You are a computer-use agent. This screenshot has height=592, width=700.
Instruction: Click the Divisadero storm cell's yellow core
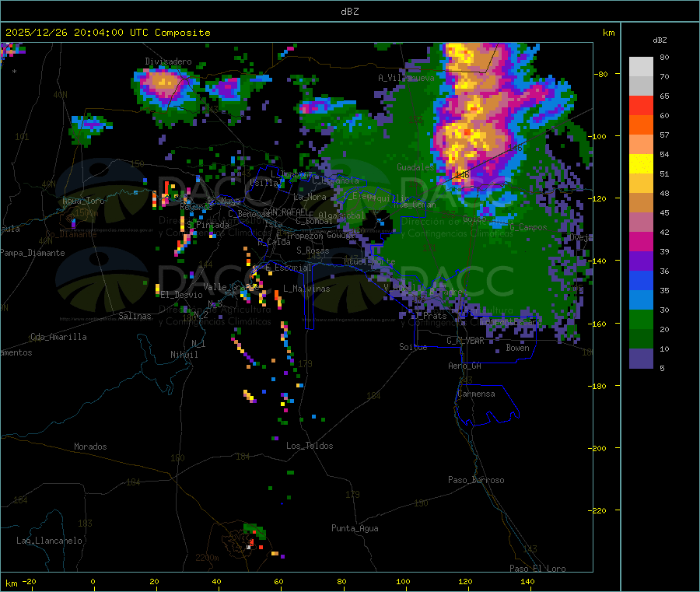[x=164, y=82]
